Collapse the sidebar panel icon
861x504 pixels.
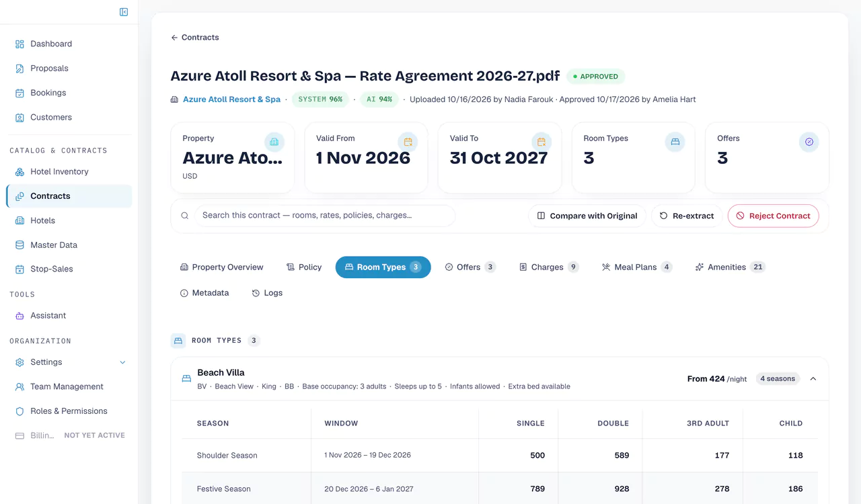(x=124, y=12)
